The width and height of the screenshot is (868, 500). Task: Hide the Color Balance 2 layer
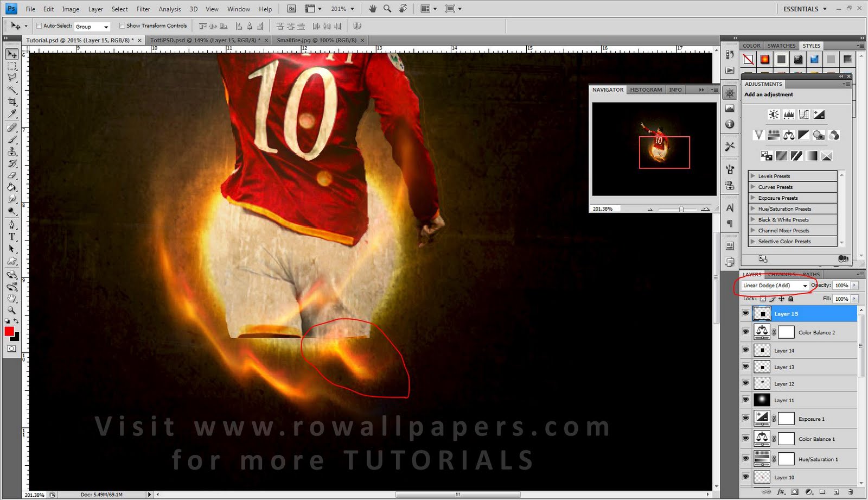[745, 332]
